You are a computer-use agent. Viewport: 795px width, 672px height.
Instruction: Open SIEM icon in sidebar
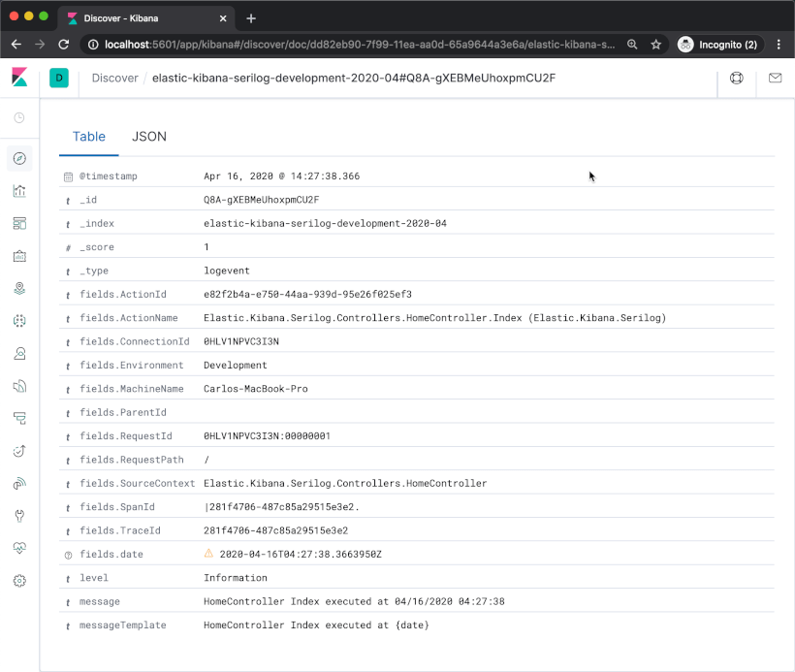[19, 483]
